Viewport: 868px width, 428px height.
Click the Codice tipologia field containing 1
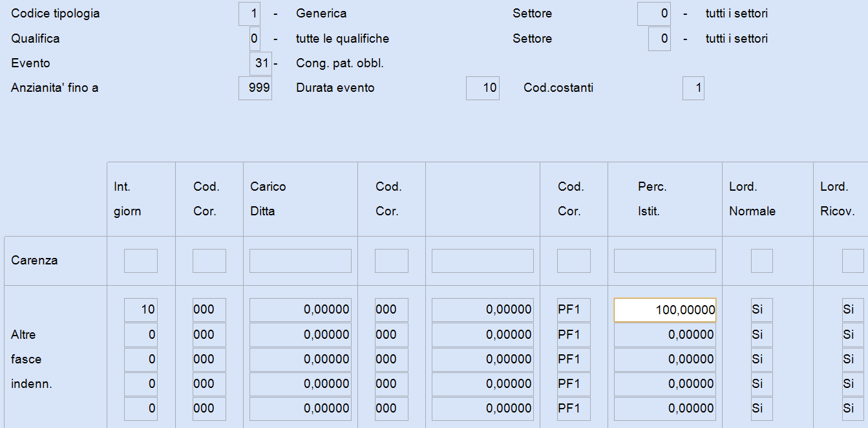(x=249, y=14)
